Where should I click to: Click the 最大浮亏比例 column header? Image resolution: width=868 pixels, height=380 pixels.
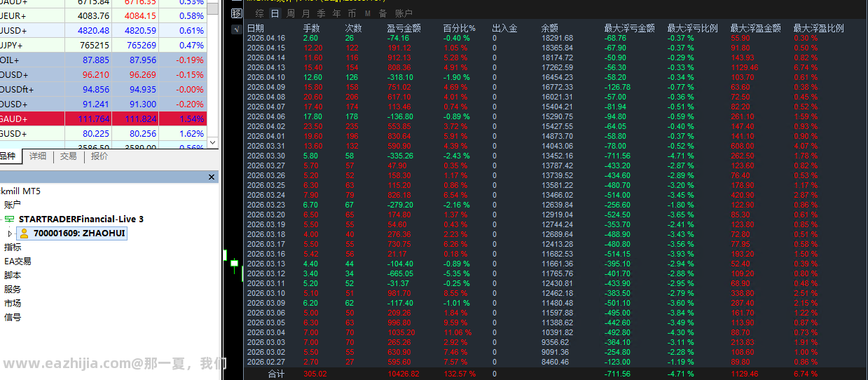[693, 29]
